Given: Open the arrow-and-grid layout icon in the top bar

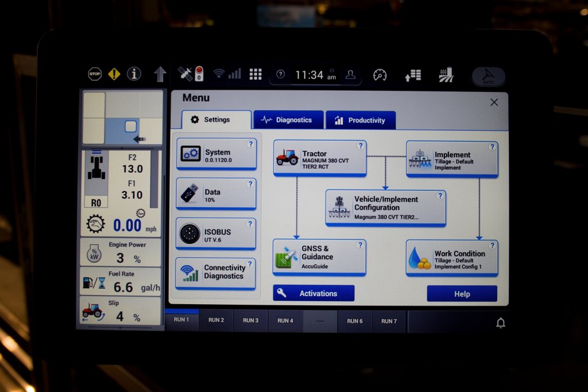Looking at the screenshot, I should click(x=413, y=75).
